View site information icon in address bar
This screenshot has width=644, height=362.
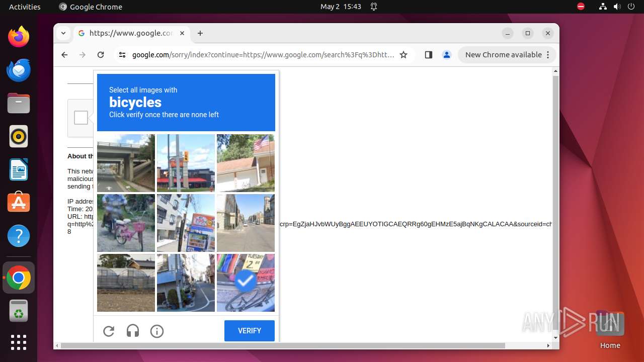coord(122,55)
